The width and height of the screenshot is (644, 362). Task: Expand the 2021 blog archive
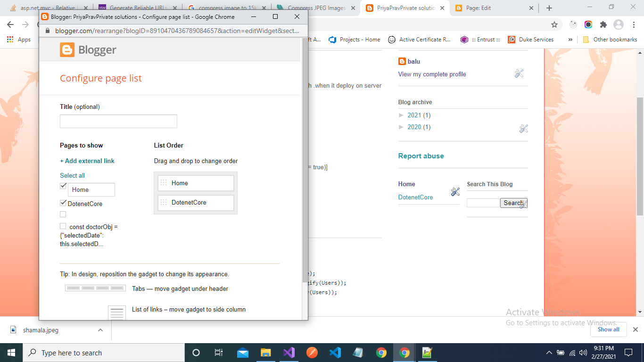pyautogui.click(x=401, y=115)
